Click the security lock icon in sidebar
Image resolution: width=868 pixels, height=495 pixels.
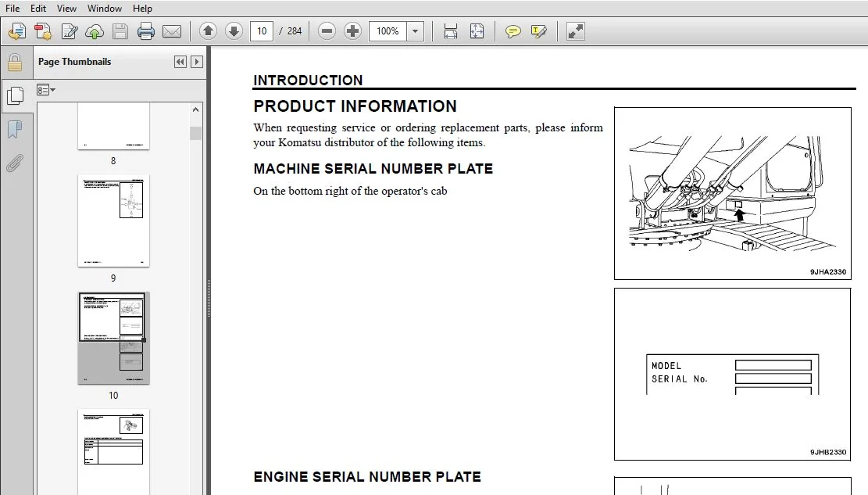pyautogui.click(x=15, y=63)
